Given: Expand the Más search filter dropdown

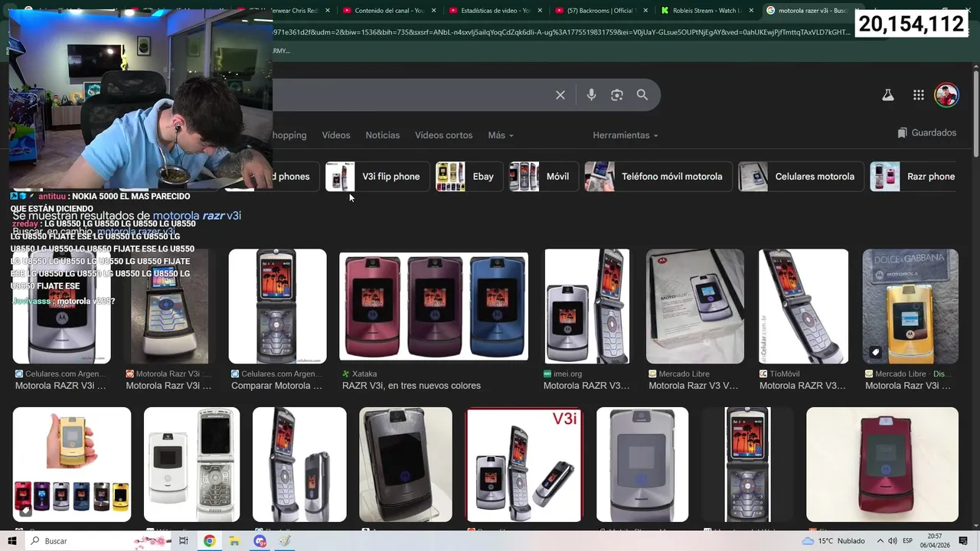Looking at the screenshot, I should coord(501,135).
